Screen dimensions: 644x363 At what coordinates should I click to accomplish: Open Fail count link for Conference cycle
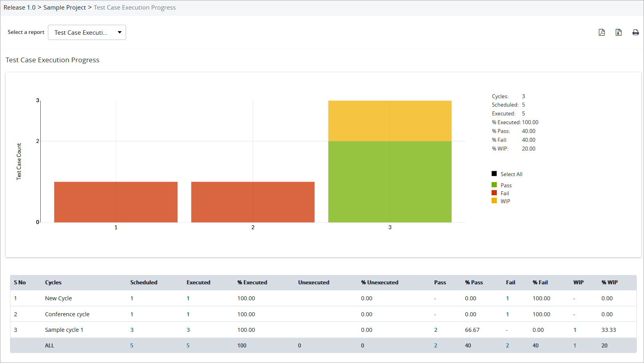click(508, 314)
